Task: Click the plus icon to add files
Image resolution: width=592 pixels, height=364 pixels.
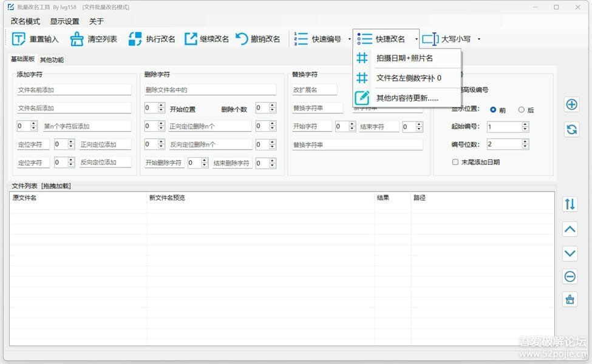Action: [571, 104]
